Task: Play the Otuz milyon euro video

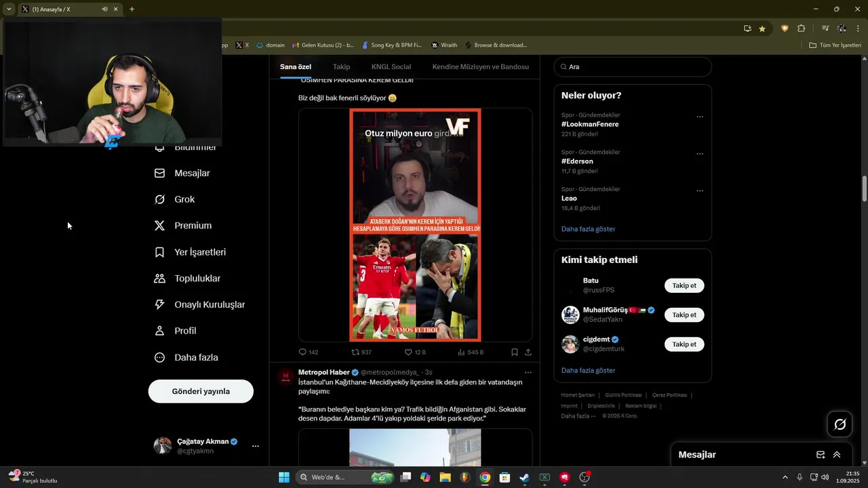Action: click(415, 225)
